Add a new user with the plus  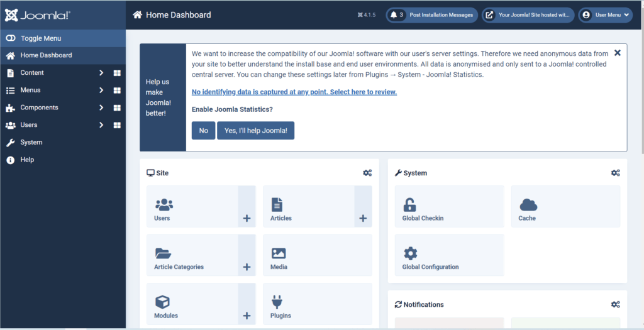pos(247,206)
